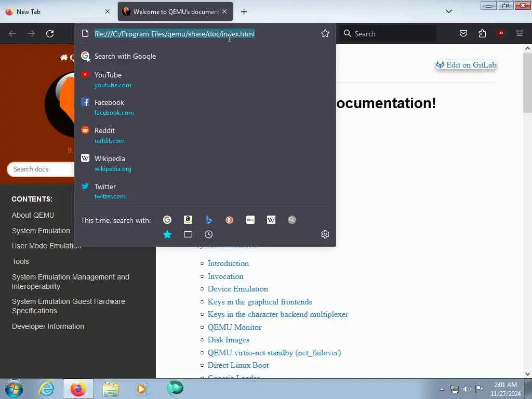Open Developer Information in sidebar

[x=48, y=326]
